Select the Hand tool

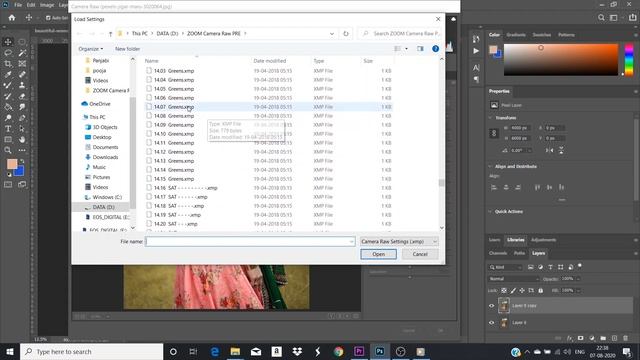[22, 140]
